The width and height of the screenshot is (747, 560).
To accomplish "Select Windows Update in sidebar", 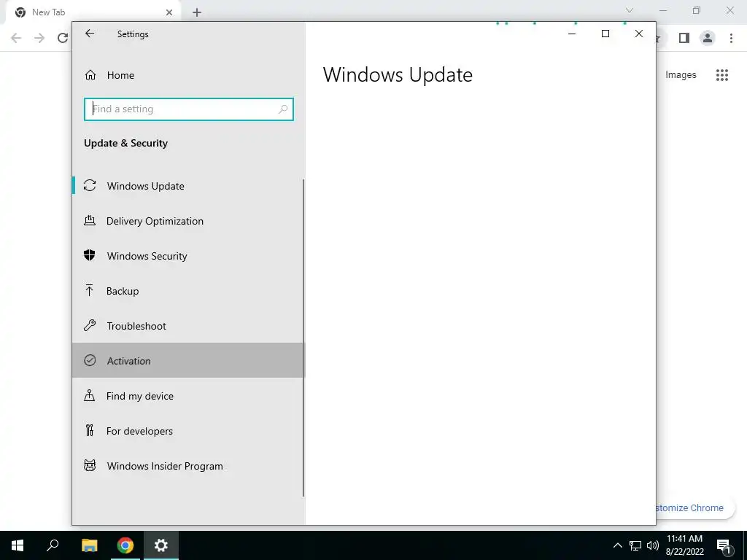I will [188, 186].
